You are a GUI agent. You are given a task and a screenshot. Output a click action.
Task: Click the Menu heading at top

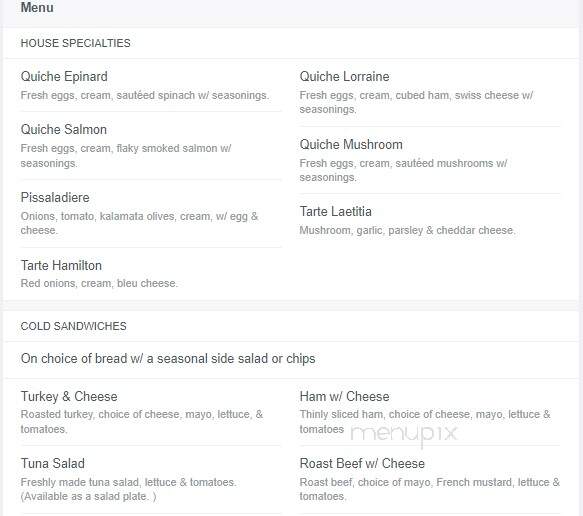(x=37, y=7)
